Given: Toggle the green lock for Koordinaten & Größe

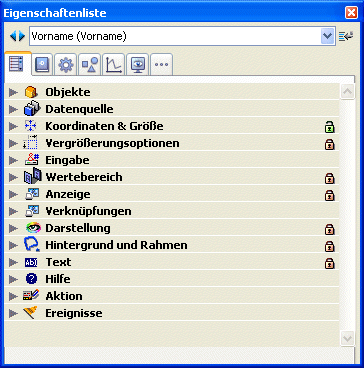Looking at the screenshot, I should [330, 127].
